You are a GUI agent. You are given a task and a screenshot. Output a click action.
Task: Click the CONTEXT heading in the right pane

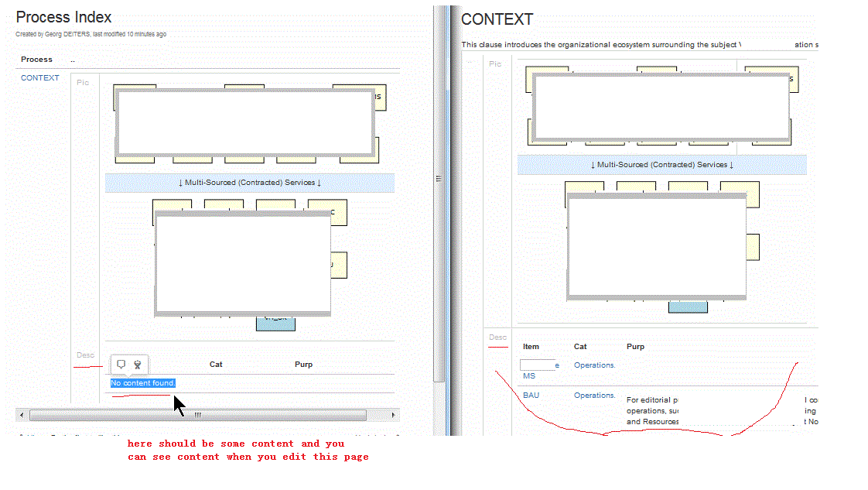tap(497, 19)
